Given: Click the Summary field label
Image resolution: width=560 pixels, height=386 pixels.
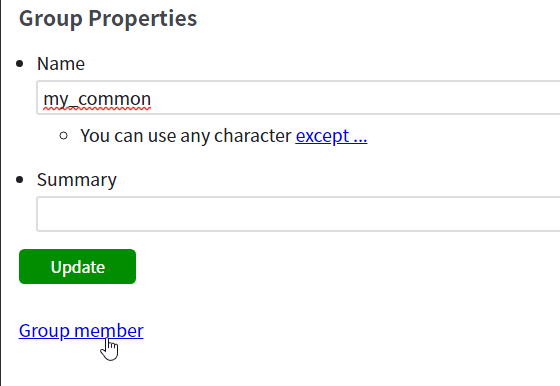Looking at the screenshot, I should point(77,180).
